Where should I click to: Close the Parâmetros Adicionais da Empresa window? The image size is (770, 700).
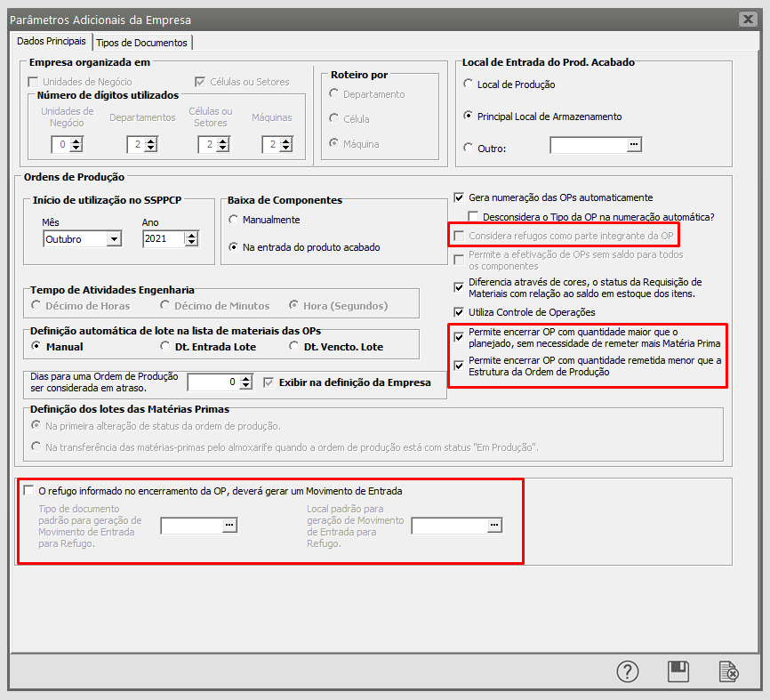[x=747, y=20]
